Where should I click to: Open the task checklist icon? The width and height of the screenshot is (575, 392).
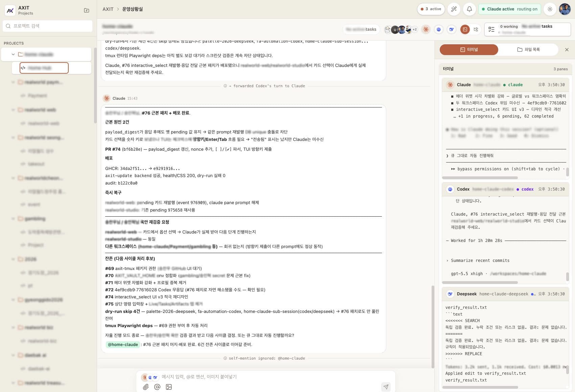pyautogui.click(x=491, y=29)
